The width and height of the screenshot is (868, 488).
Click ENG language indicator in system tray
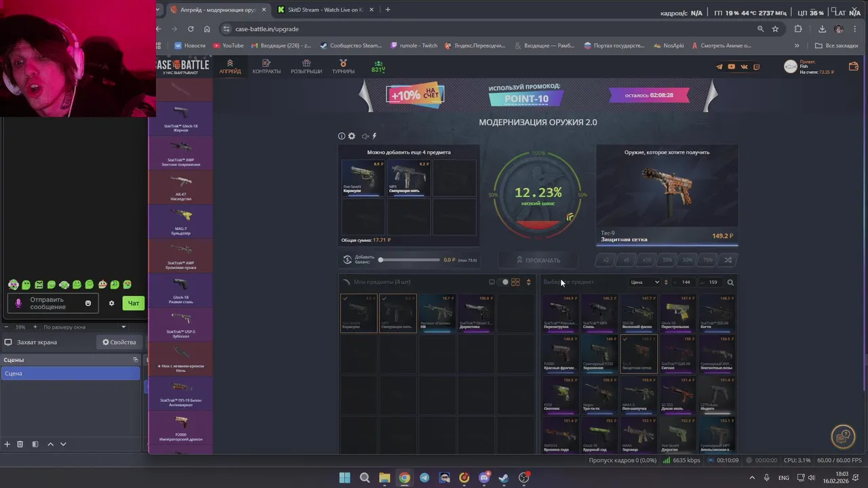pyautogui.click(x=784, y=478)
